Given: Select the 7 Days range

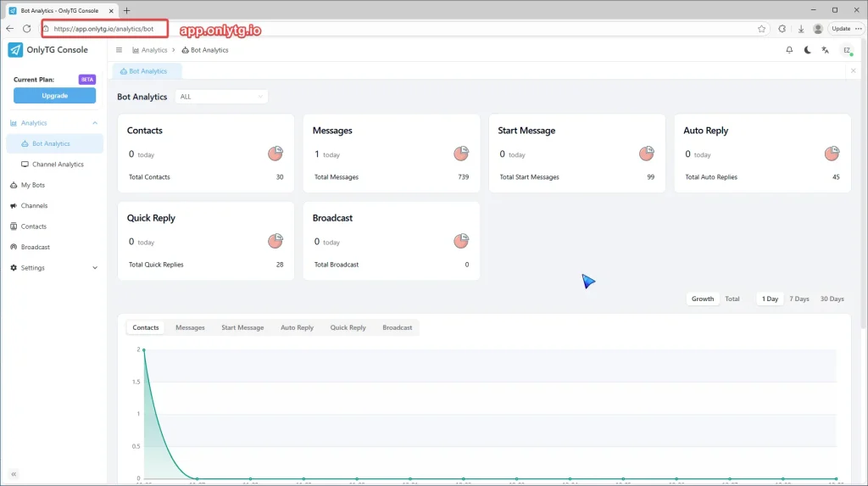Looking at the screenshot, I should coord(798,299).
